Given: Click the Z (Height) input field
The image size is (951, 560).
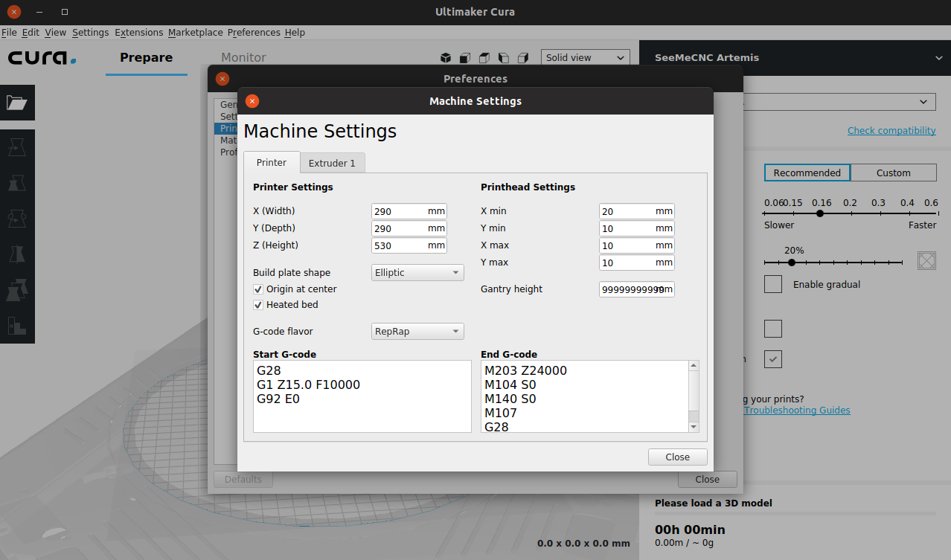Looking at the screenshot, I should pyautogui.click(x=409, y=245).
